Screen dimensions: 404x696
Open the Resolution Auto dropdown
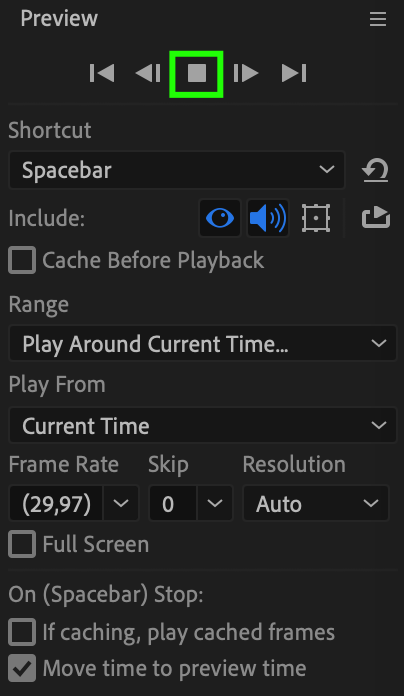pos(316,503)
